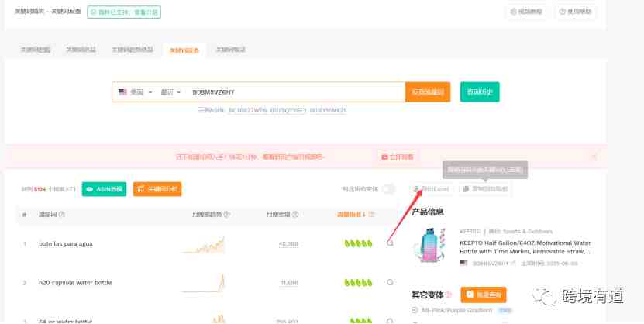The width and height of the screenshot is (644, 324).
Task: Switch to the last keyword tab on the right
Action: 231,50
